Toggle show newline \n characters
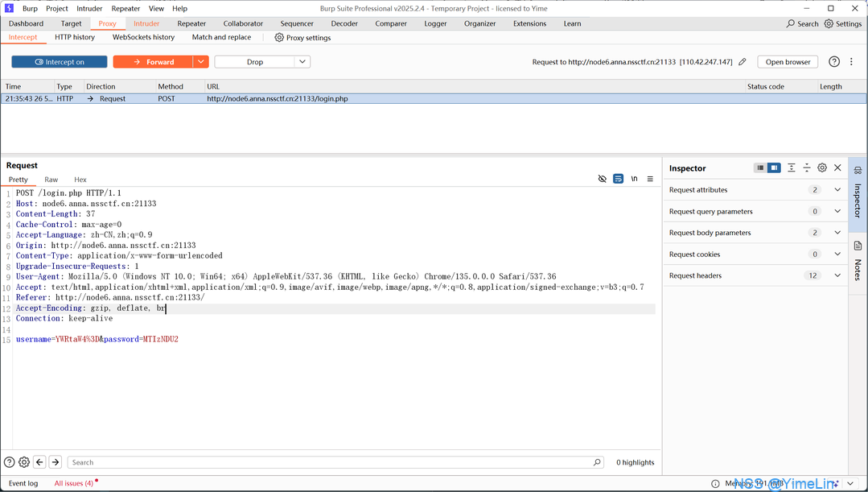 click(x=635, y=179)
